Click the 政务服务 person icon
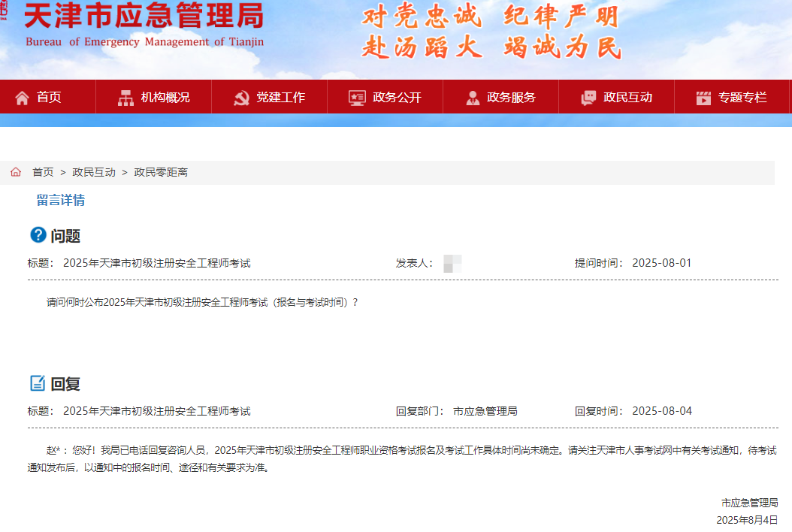 pos(472,96)
